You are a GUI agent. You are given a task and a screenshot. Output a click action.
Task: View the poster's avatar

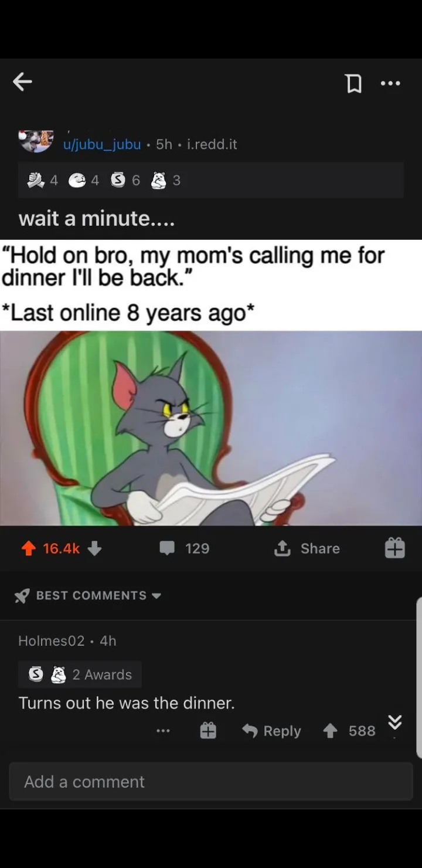pos(36,141)
